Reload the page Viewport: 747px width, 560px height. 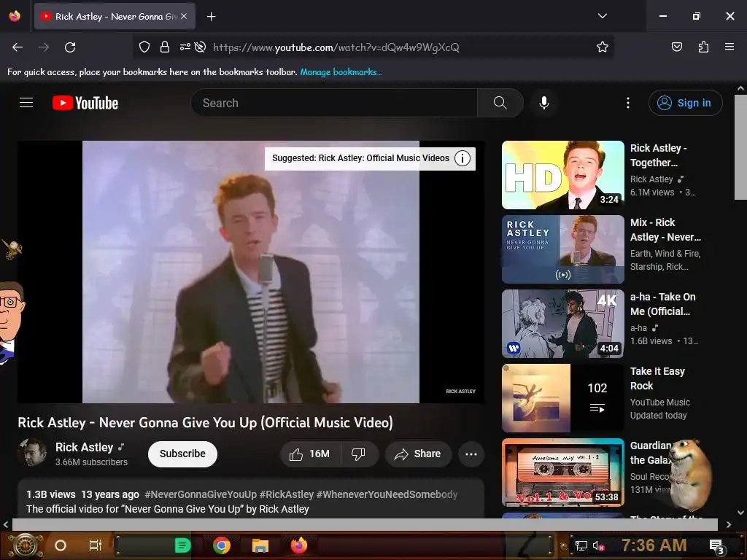coord(70,47)
